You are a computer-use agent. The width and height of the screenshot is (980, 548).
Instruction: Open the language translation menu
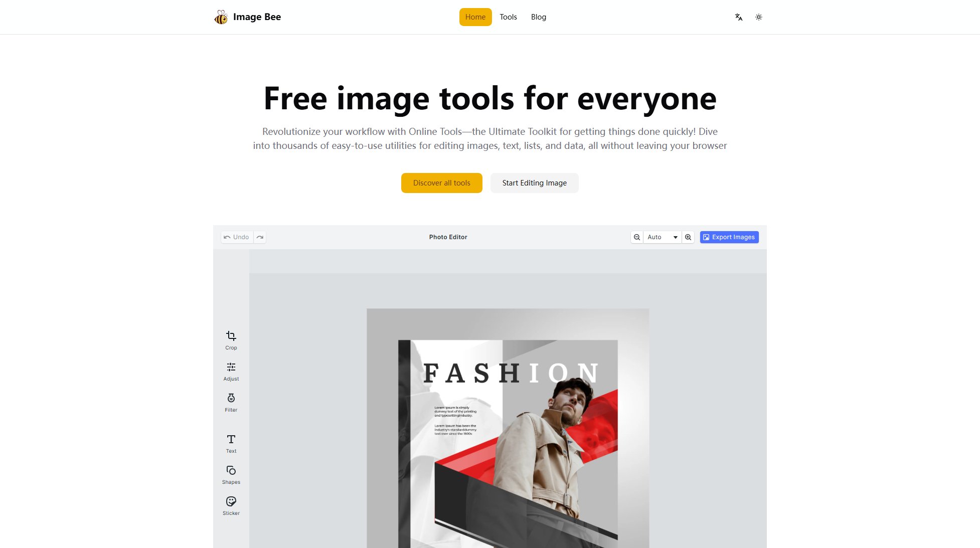pyautogui.click(x=738, y=17)
